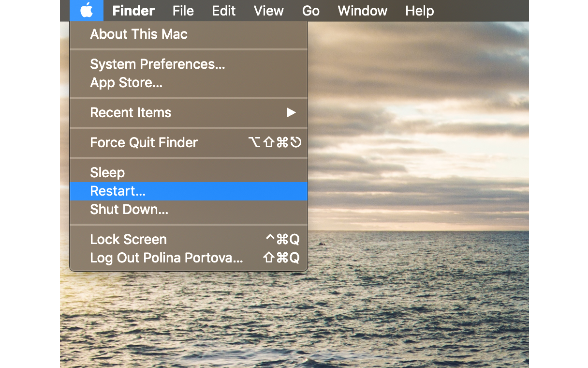Choose Shut Down…
The image size is (588, 368).
(x=189, y=210)
